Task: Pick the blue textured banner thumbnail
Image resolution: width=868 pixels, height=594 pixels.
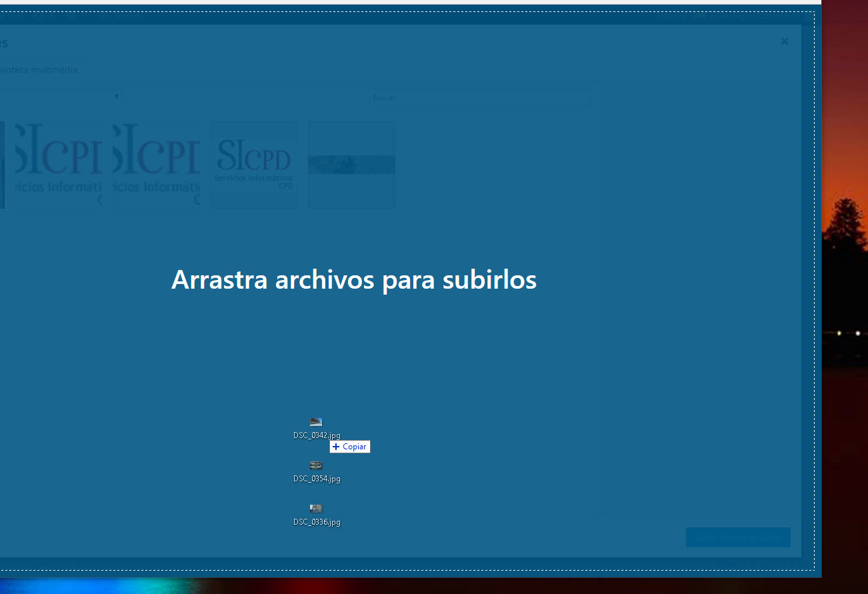Action: 351,165
